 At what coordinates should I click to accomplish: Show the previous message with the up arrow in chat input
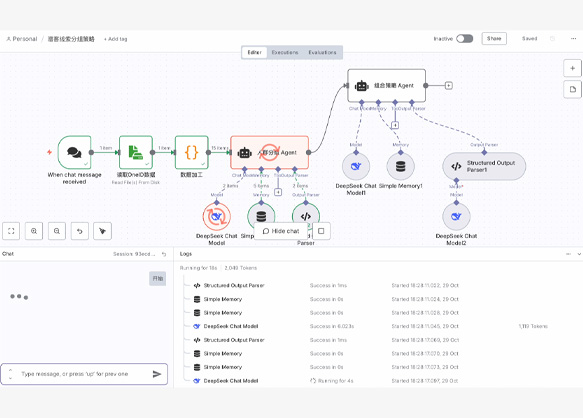(10, 370)
